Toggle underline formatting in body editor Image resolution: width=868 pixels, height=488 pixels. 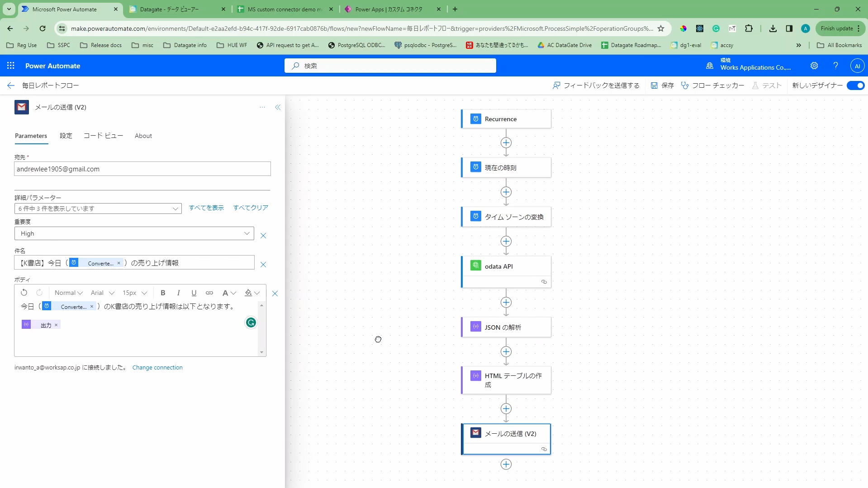194,293
